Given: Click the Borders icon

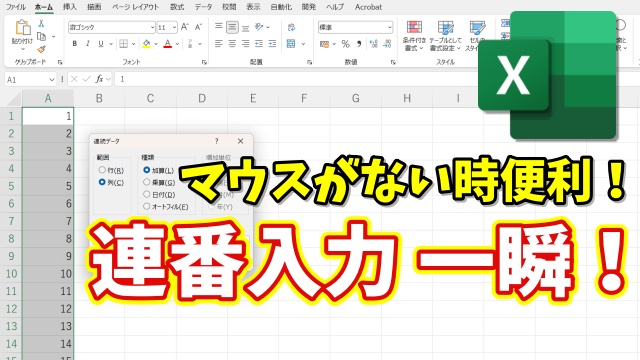Looking at the screenshot, I should (124, 44).
